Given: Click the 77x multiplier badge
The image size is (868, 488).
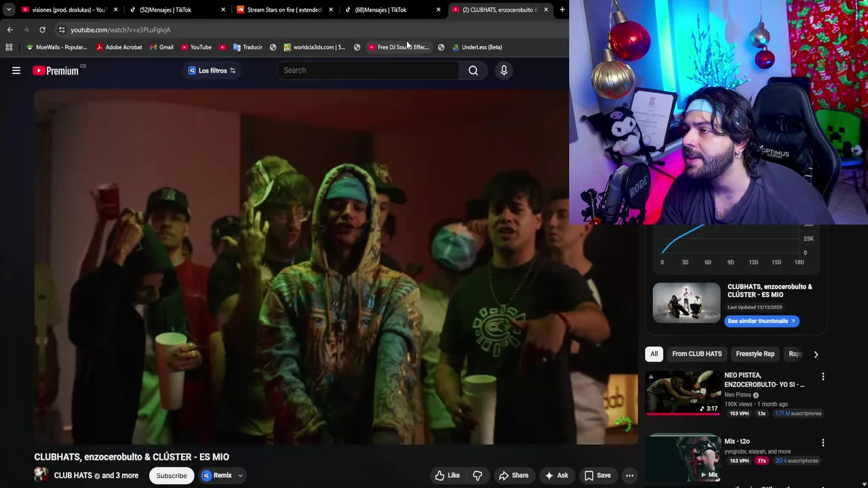Looking at the screenshot, I should (762, 461).
